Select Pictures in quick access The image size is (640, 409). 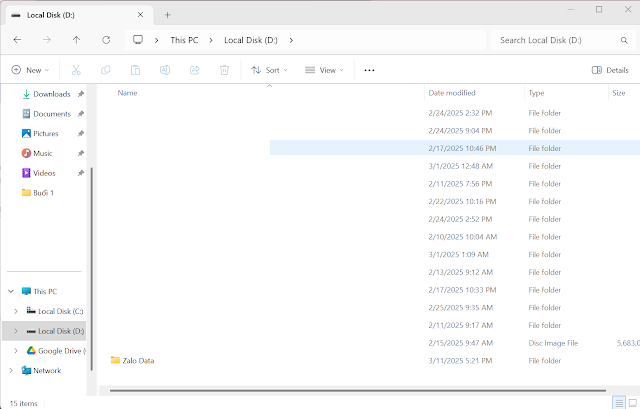(x=45, y=133)
